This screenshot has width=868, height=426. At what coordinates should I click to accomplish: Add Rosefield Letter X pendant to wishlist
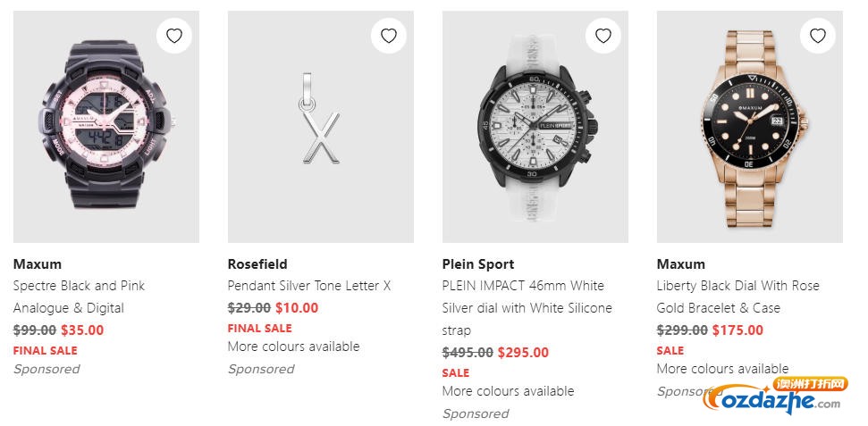[389, 36]
